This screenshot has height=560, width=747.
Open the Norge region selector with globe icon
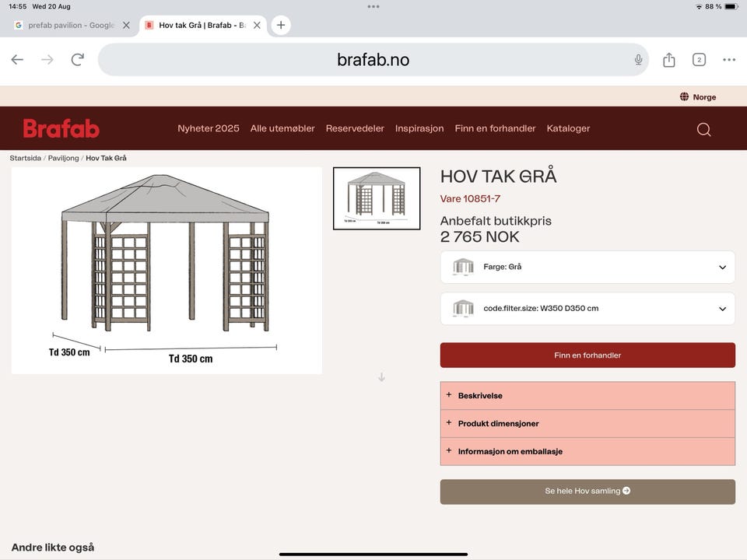click(x=696, y=96)
